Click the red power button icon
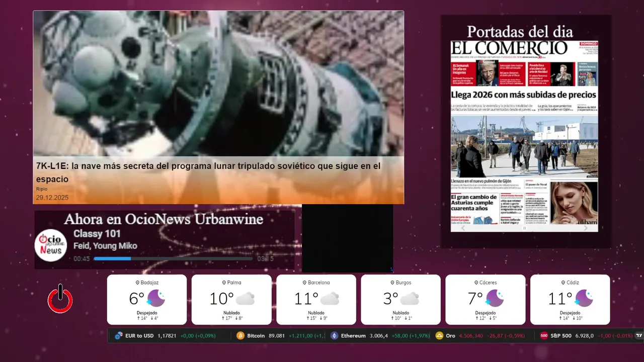Screen dimensions: 644x362 pos(60,299)
